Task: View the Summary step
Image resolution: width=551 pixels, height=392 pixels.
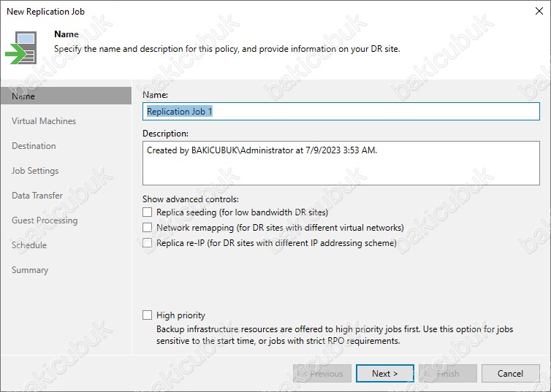Action: [x=30, y=270]
